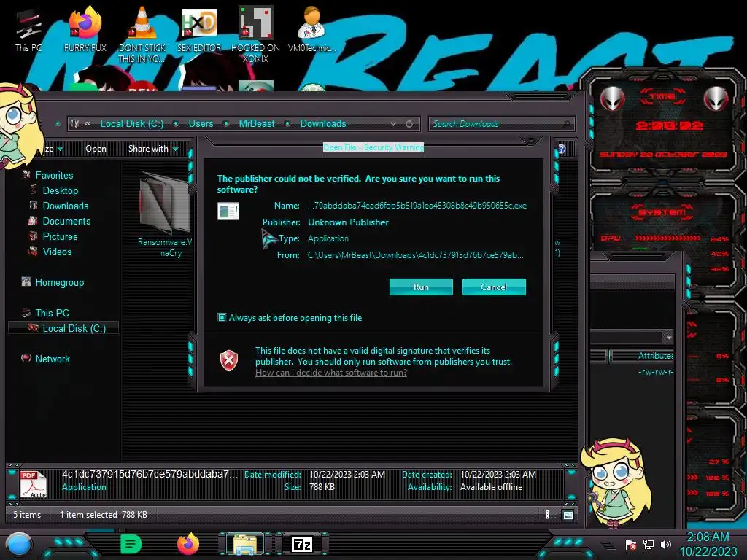Click Open in the Explorer toolbar
The image size is (747, 560).
click(x=96, y=149)
